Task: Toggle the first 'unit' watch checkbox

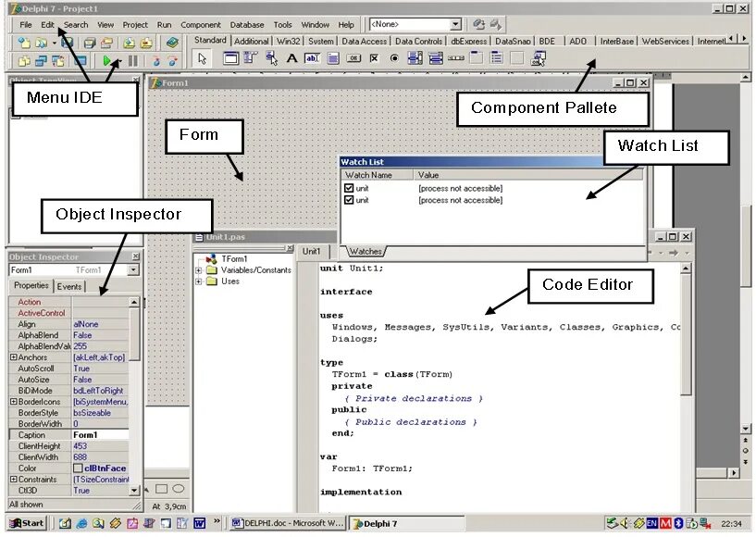Action: [x=349, y=188]
